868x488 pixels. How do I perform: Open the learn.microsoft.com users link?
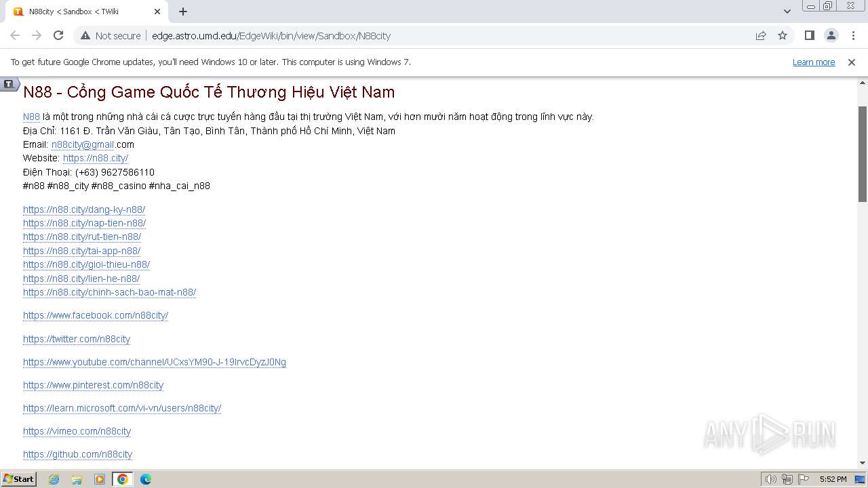122,408
